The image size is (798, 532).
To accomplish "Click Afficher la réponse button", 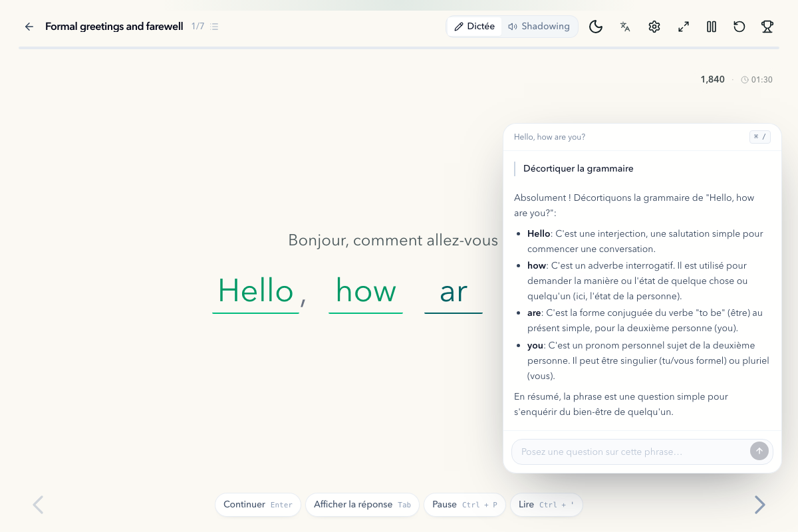I will [362, 505].
